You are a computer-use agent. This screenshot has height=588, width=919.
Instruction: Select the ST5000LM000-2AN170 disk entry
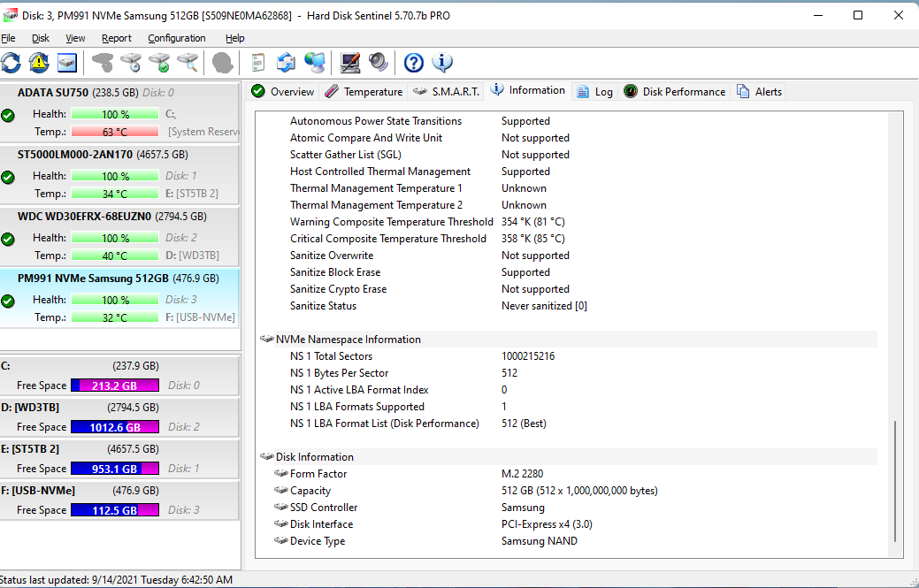click(x=119, y=174)
